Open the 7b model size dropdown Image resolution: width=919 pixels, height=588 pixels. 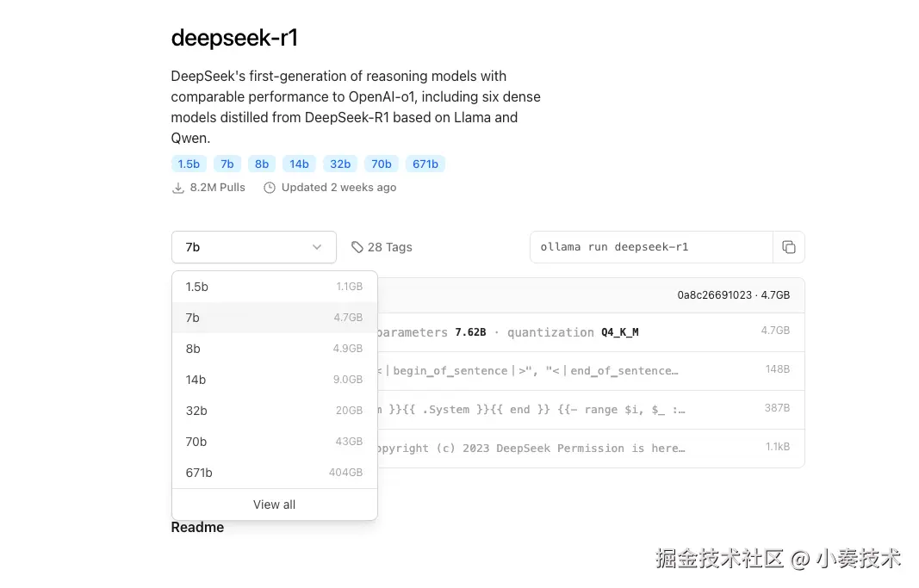254,247
